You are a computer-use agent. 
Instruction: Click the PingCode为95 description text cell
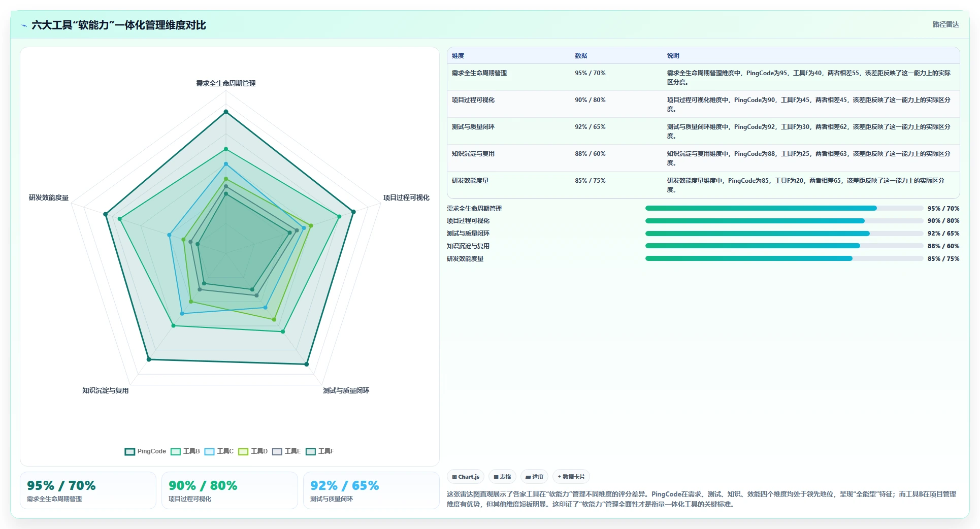pyautogui.click(x=809, y=77)
